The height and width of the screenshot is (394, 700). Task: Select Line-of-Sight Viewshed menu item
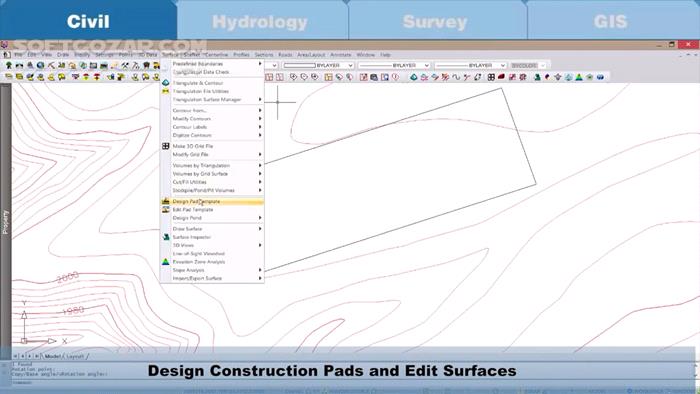[212, 253]
